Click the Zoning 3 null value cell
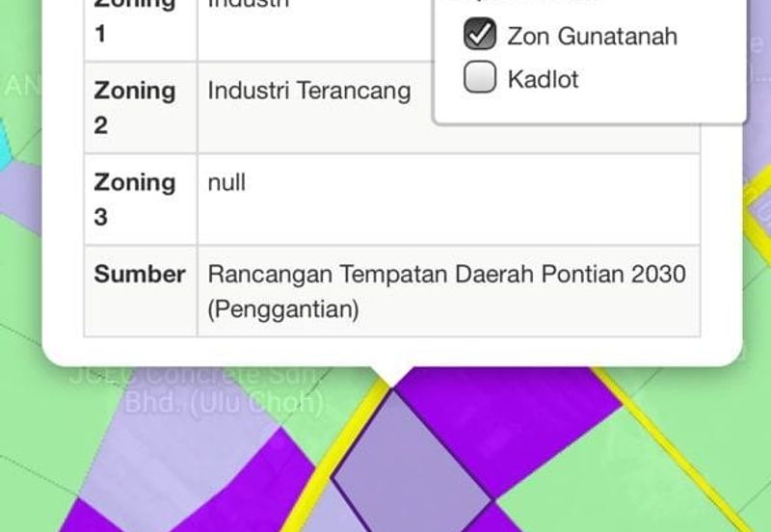 point(226,182)
